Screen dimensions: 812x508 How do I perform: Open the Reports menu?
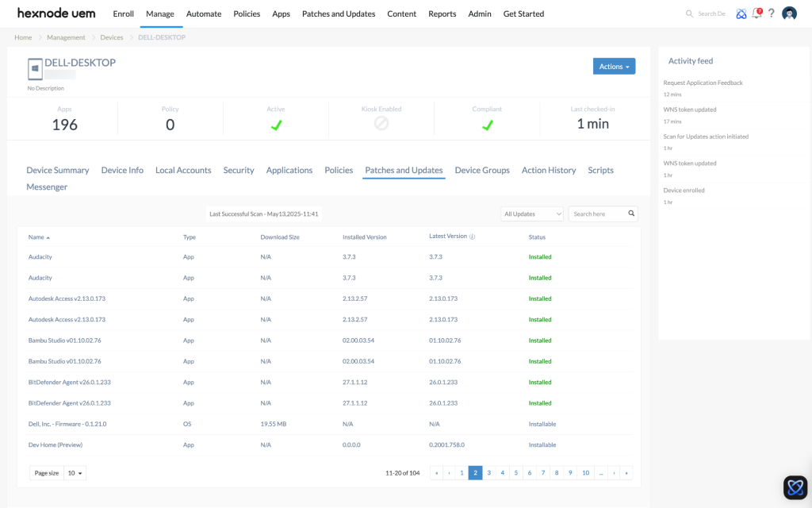(x=442, y=13)
